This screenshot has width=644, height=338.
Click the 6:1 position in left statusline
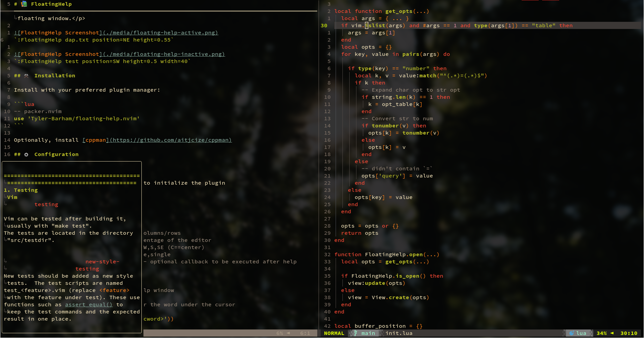click(305, 333)
